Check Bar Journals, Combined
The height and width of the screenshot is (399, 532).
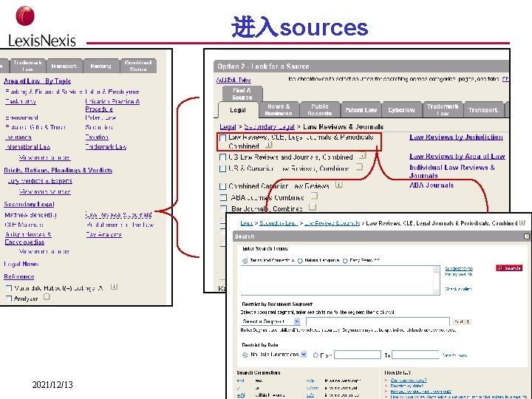(x=223, y=208)
